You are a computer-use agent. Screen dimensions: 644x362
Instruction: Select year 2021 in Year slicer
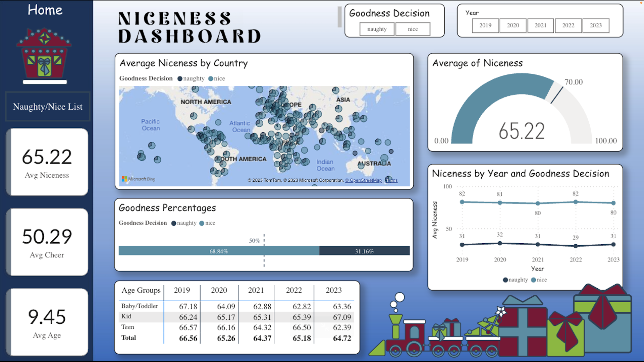click(x=540, y=25)
